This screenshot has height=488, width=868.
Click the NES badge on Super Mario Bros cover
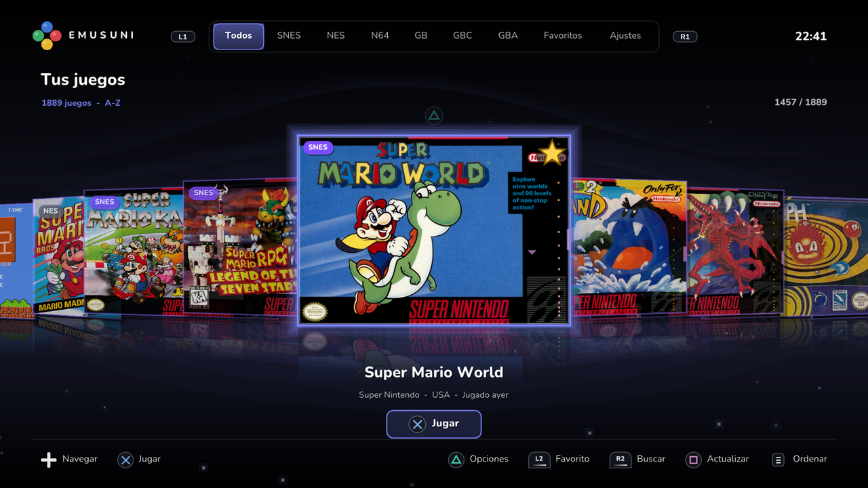(51, 211)
